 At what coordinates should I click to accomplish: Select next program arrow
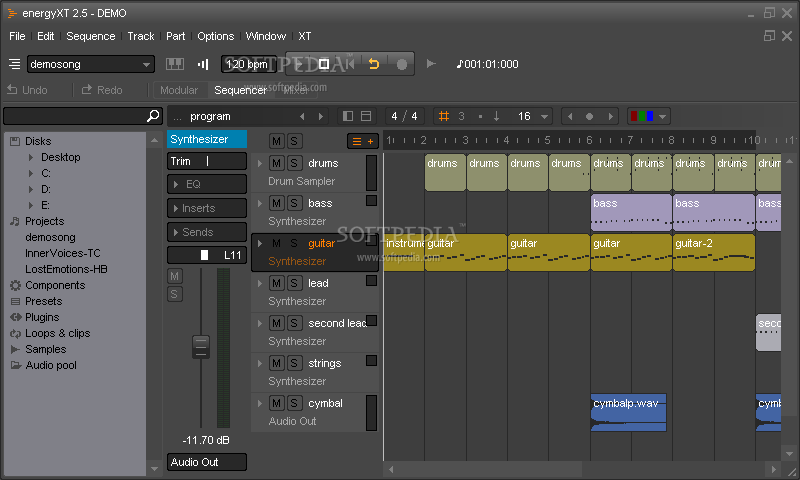coord(320,116)
